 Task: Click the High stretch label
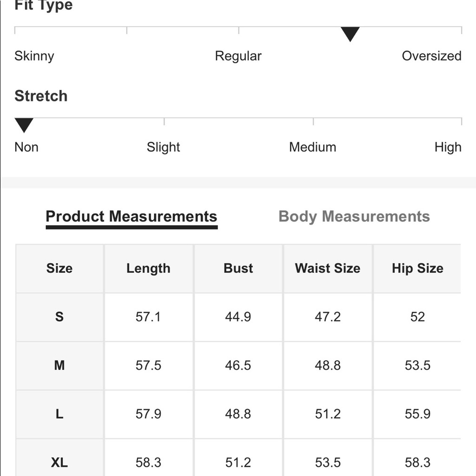coord(447,147)
